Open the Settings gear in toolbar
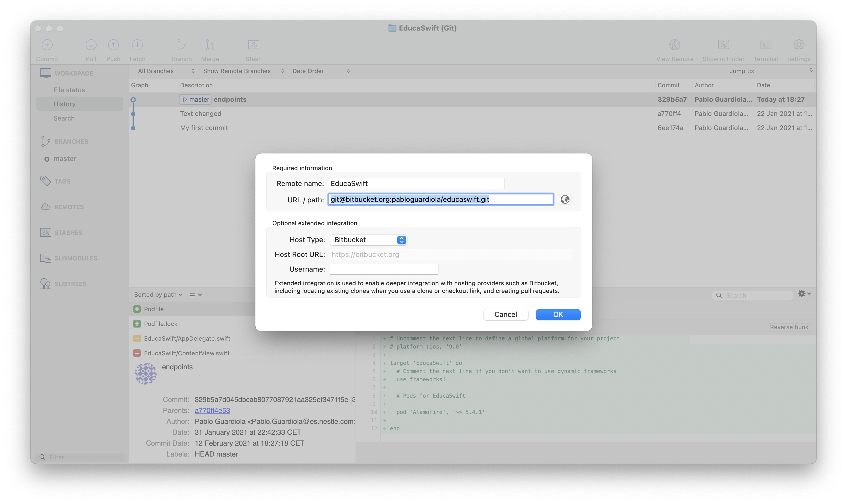Image resolution: width=847 pixels, height=504 pixels. coord(798,45)
